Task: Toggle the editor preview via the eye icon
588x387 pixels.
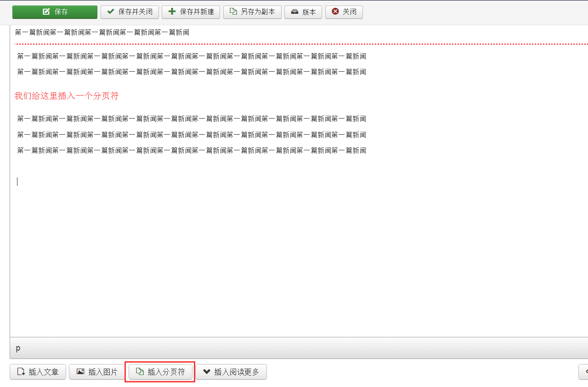Action: (x=585, y=372)
